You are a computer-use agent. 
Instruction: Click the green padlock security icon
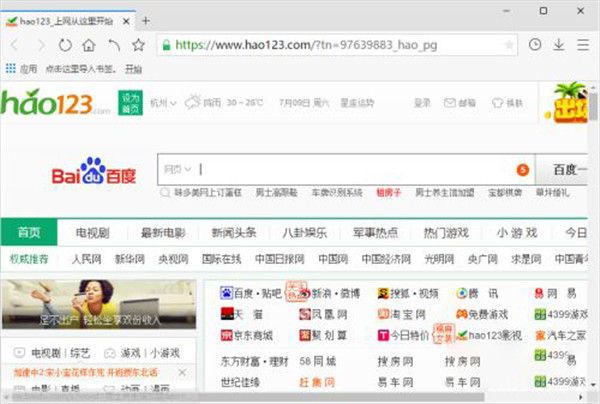[166, 45]
